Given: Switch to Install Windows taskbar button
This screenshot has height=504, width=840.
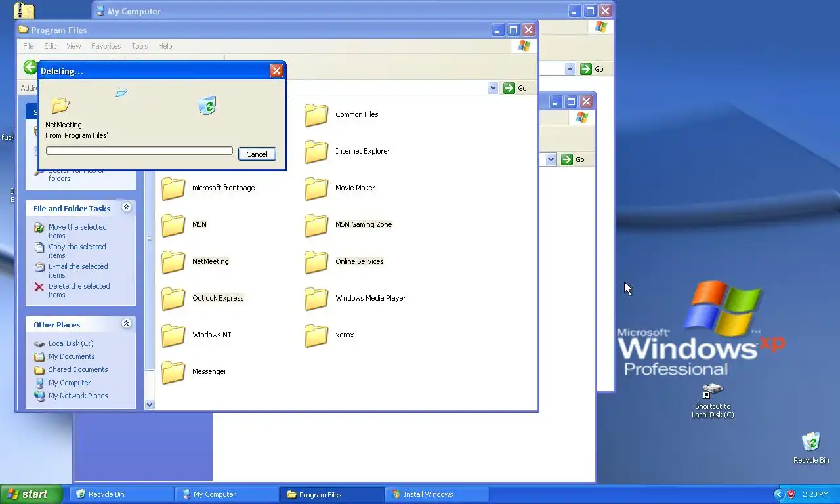Looking at the screenshot, I should coord(437,494).
